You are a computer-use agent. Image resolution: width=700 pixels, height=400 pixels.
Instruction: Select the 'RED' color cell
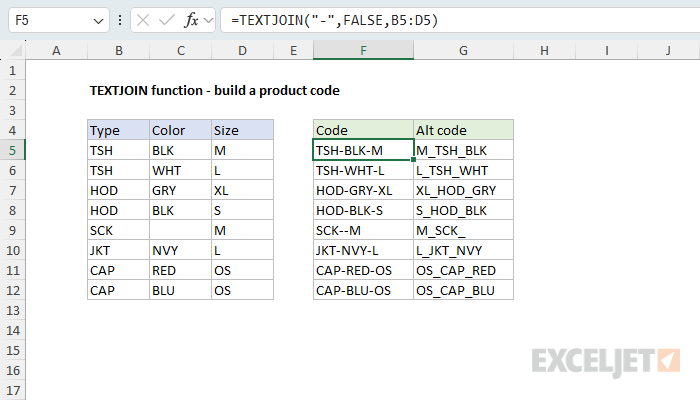point(180,270)
